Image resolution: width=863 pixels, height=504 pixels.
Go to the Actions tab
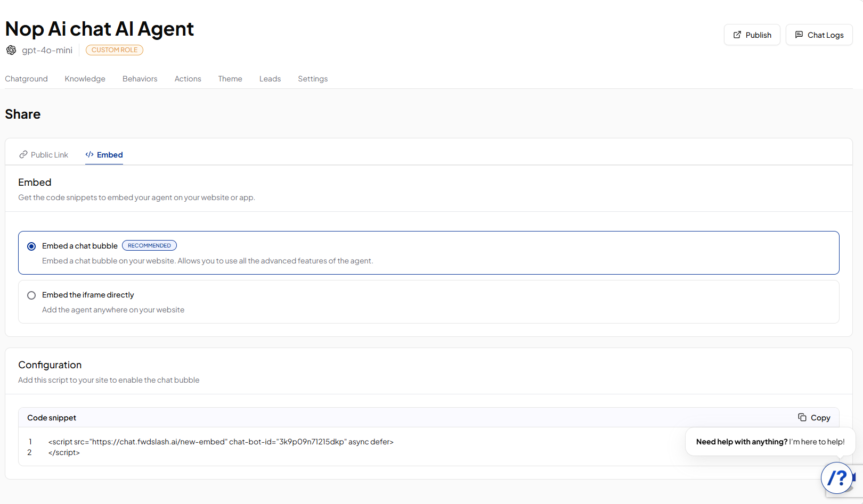(188, 79)
